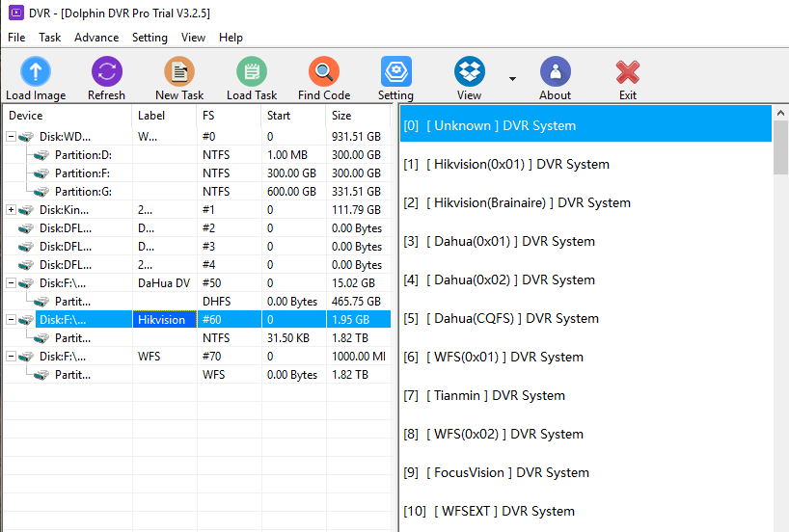Viewport: 789px width, 532px height.
Task: Collapse the Disk:WD... tree node
Action: [11, 136]
